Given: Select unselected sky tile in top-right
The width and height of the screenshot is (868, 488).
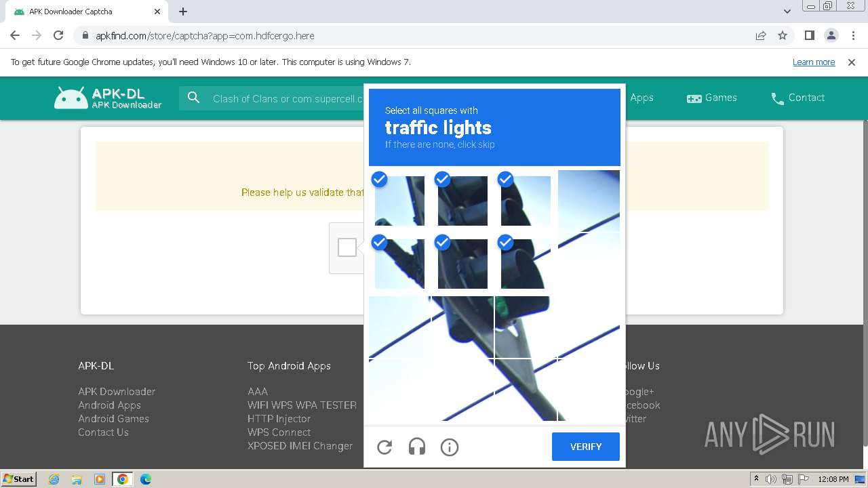Looking at the screenshot, I should [x=589, y=201].
